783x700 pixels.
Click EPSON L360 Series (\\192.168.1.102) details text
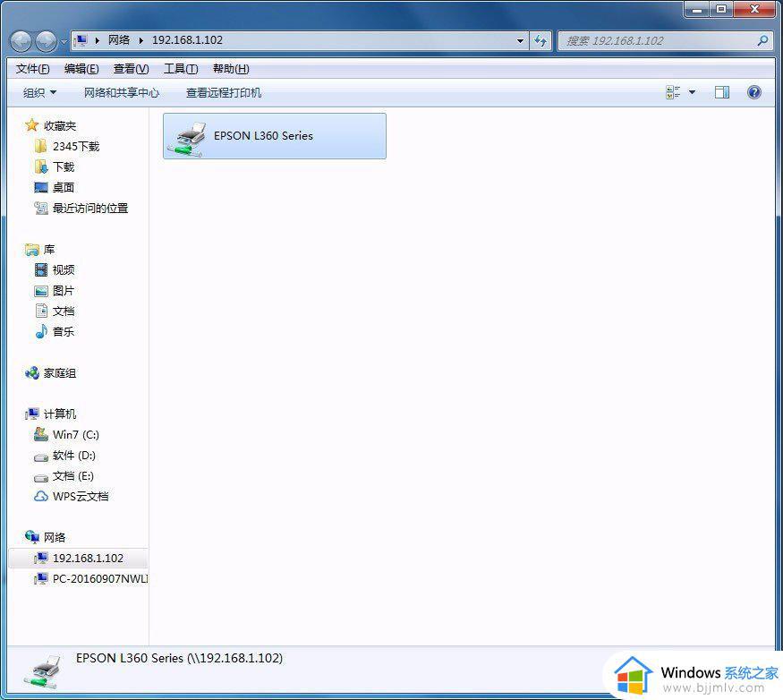point(179,659)
